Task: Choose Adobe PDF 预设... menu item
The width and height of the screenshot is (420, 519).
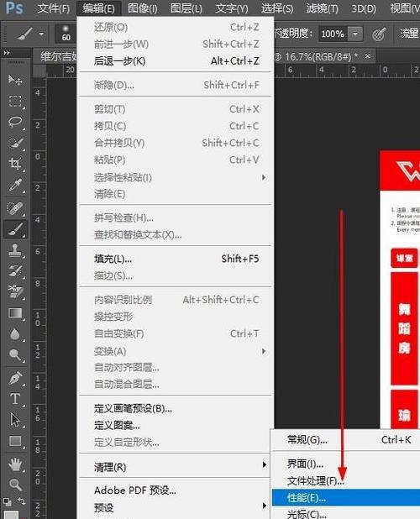Action: (x=176, y=490)
